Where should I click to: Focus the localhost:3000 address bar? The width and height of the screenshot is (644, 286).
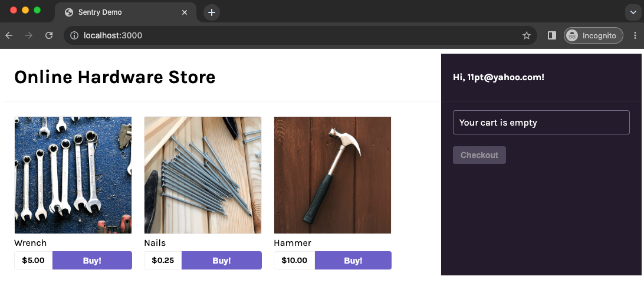[x=295, y=35]
